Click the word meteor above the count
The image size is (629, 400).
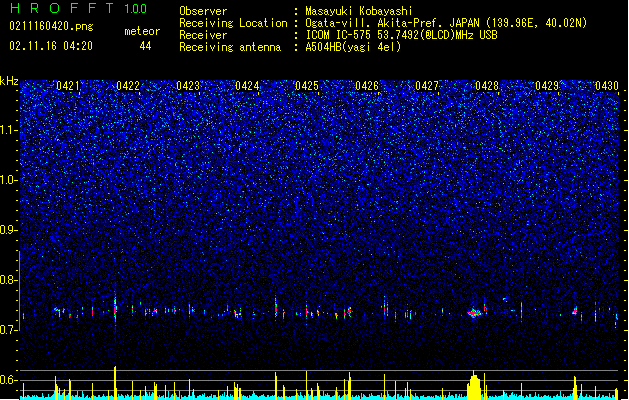coord(142,31)
